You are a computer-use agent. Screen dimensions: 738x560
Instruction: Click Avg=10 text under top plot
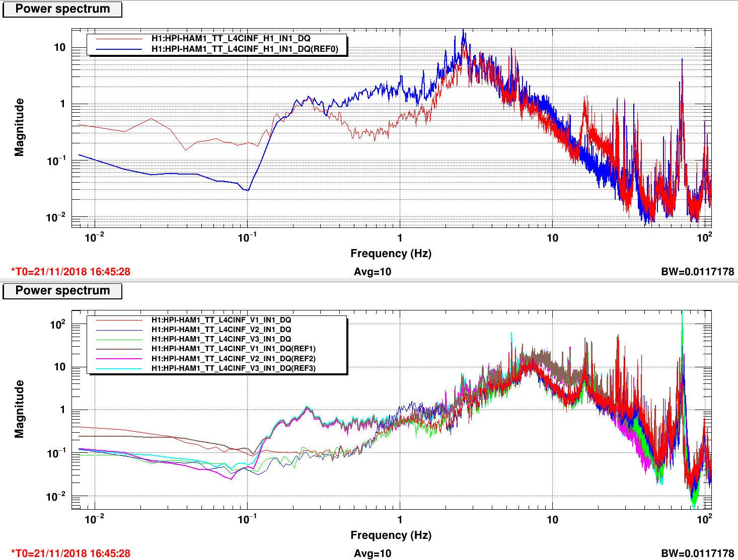pos(373,272)
